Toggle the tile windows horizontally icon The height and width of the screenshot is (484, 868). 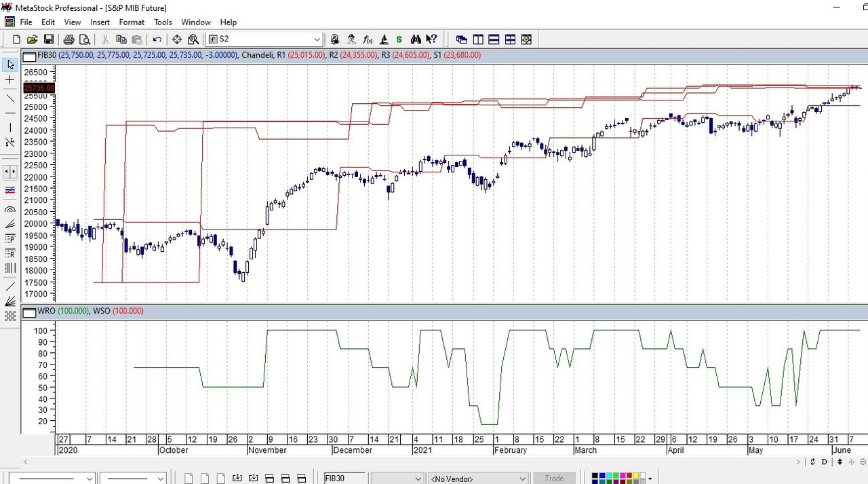[x=494, y=39]
